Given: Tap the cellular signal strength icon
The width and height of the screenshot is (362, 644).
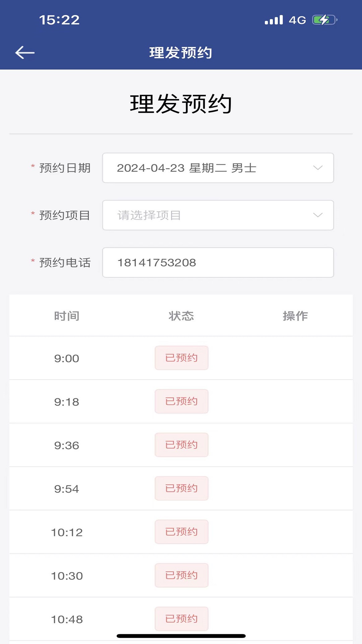Looking at the screenshot, I should [274, 20].
